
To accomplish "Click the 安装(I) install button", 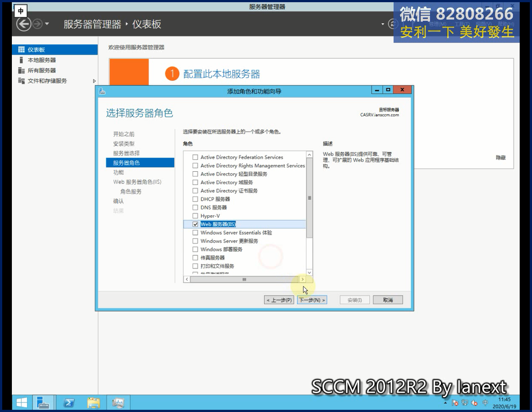I will 355,300.
